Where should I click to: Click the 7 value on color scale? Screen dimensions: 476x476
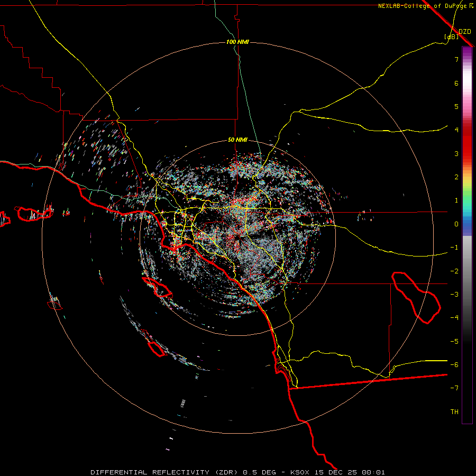(456, 59)
